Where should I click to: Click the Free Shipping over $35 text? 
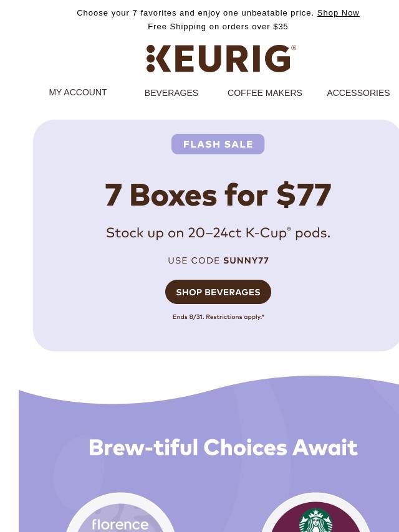[x=218, y=26]
